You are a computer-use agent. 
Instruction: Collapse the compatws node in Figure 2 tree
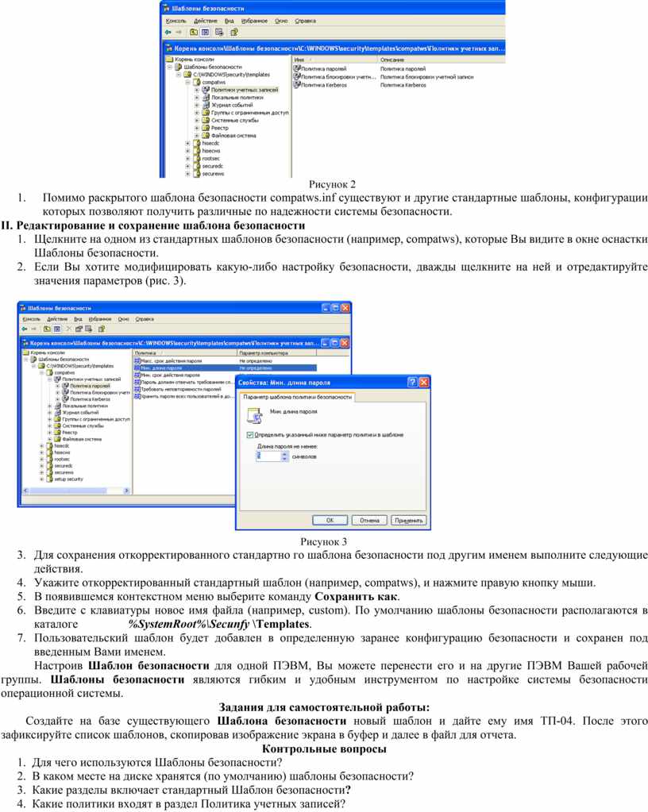[188, 83]
